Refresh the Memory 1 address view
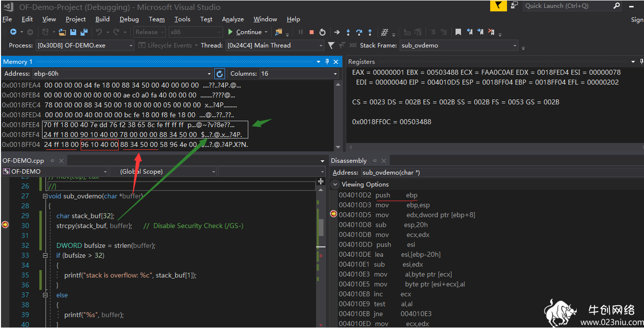The width and height of the screenshot is (644, 328). coord(220,74)
